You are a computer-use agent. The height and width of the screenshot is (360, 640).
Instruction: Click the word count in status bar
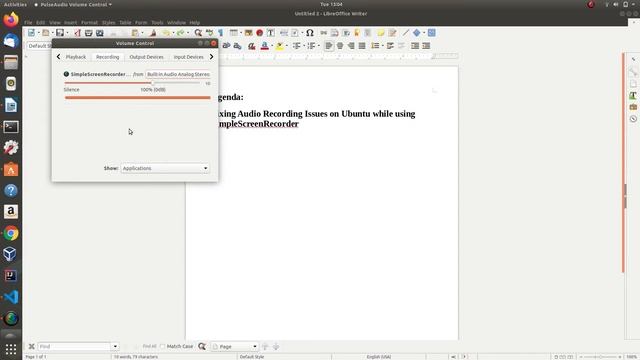(x=136, y=357)
